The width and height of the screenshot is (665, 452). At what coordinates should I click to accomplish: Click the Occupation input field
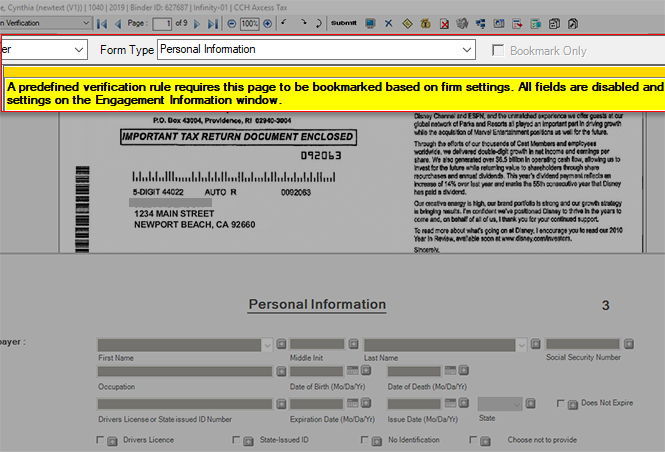click(x=185, y=371)
